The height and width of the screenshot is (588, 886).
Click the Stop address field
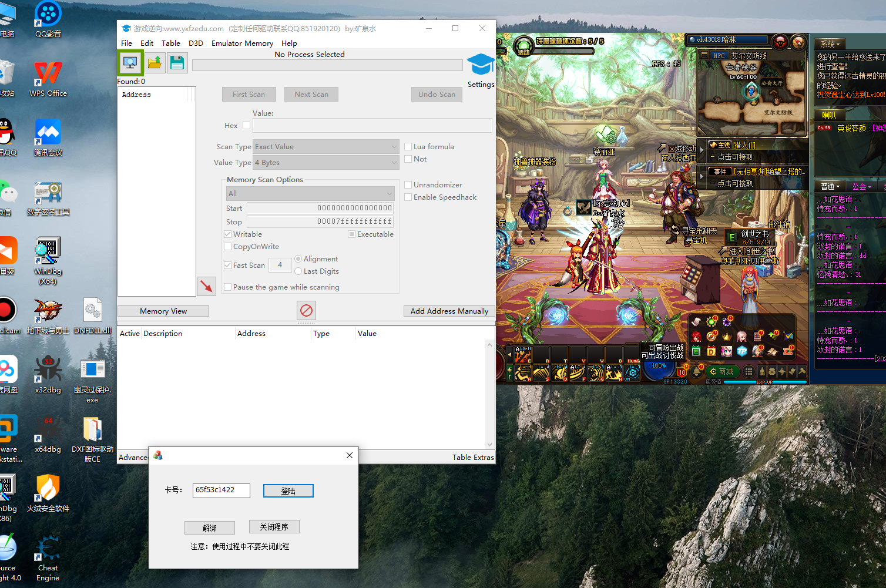point(320,221)
